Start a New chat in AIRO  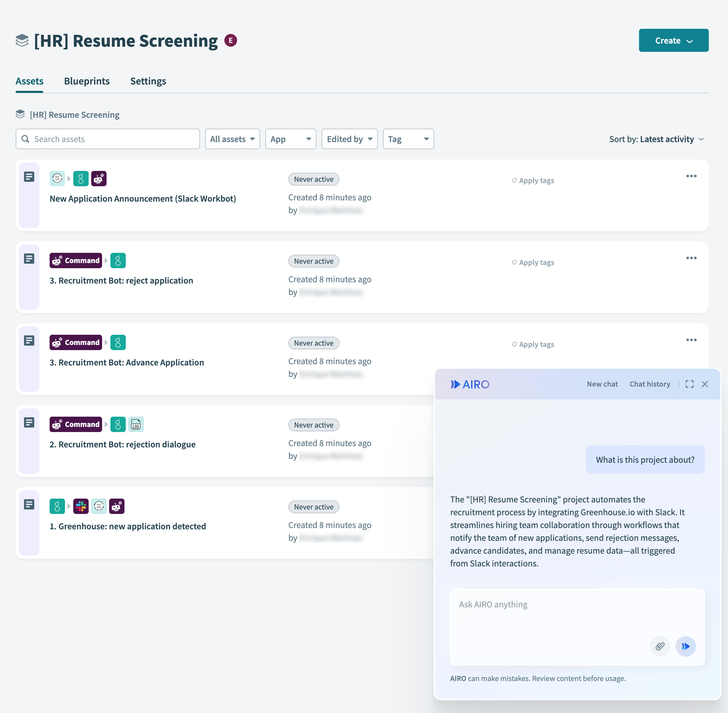click(x=602, y=384)
